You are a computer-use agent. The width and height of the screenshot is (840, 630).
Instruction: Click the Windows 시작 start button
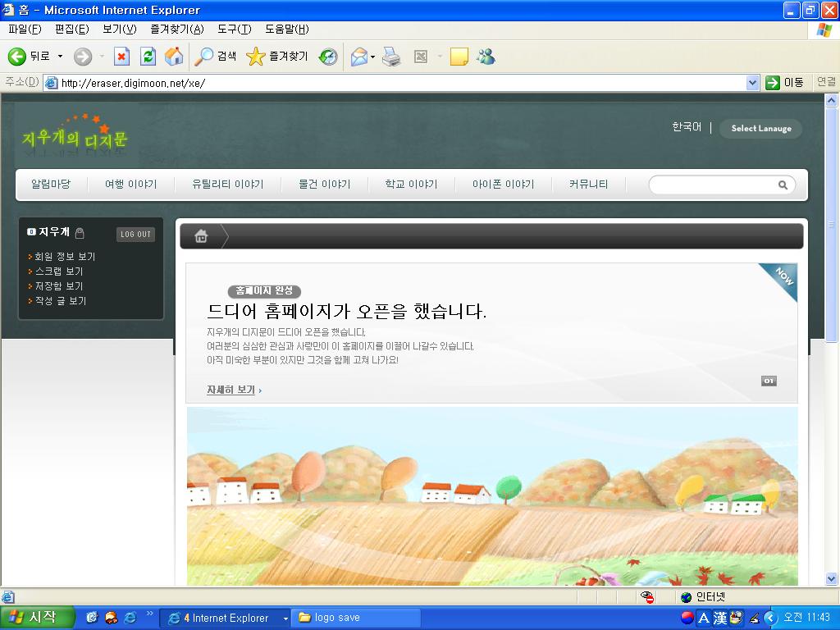coord(38,618)
